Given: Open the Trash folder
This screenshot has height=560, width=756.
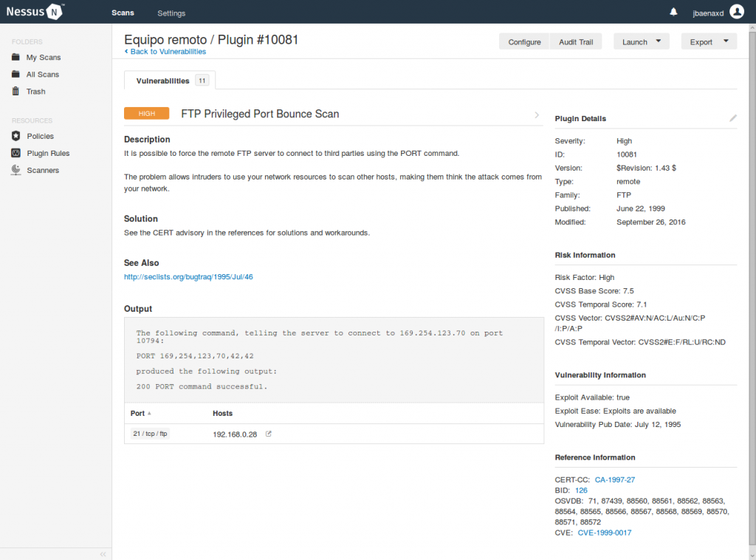Looking at the screenshot, I should 35,92.
